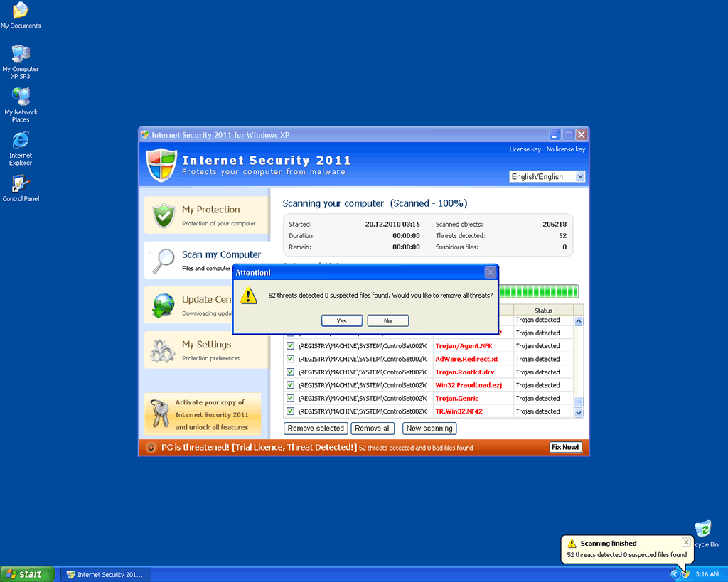Screen dimensions: 728x582
Task: Select Internet Security 2011 taskbar item
Action: 105,574
